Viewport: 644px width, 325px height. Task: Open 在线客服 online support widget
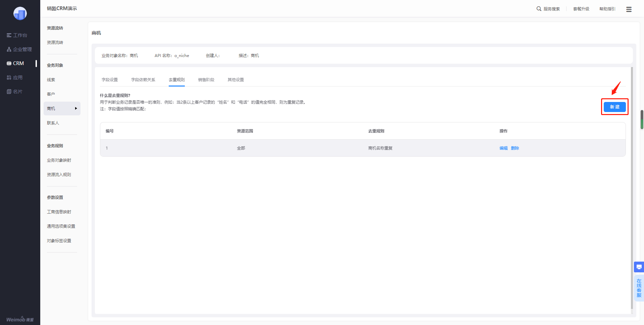(x=639, y=288)
